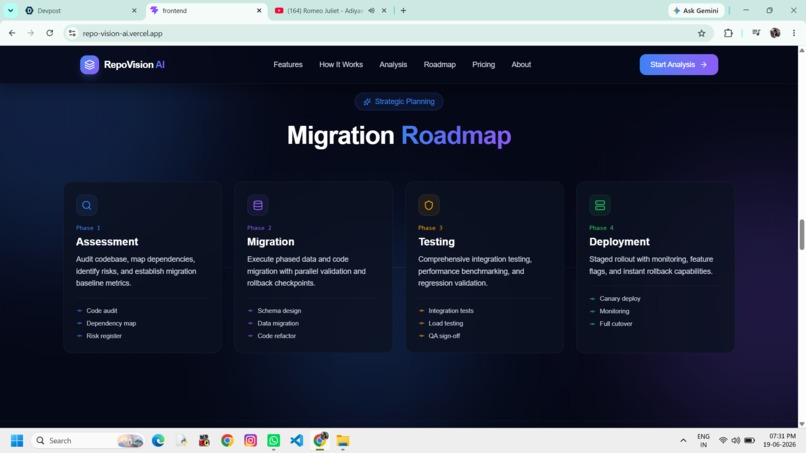Open the Pricing nav item
This screenshot has height=453, width=806.
pos(484,65)
